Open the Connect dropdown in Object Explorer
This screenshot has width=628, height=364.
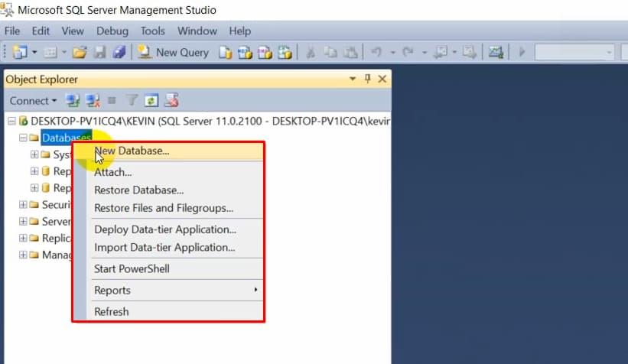click(x=33, y=101)
